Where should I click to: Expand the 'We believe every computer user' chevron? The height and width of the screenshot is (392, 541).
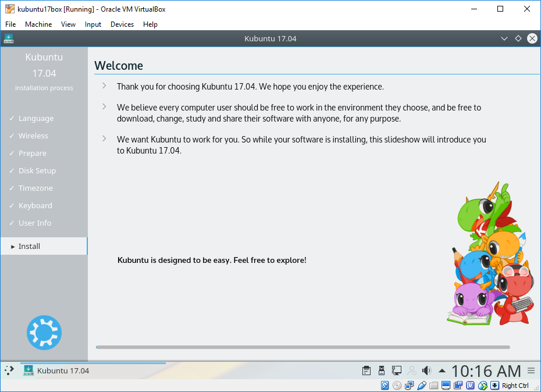[104, 106]
